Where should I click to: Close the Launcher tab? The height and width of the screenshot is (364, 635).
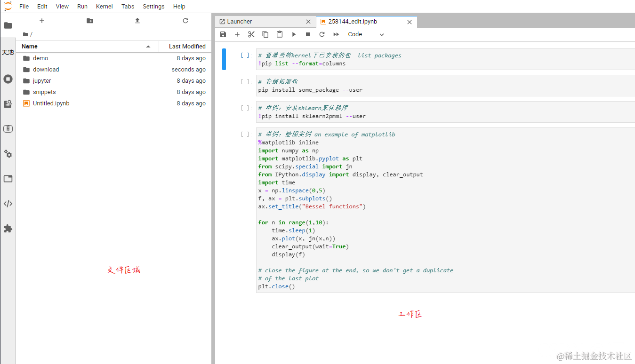coord(308,22)
